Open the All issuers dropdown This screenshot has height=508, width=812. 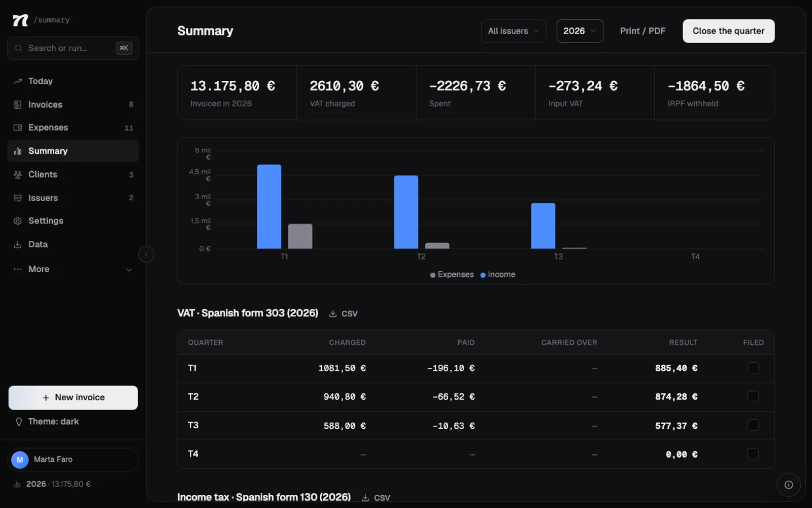(514, 31)
